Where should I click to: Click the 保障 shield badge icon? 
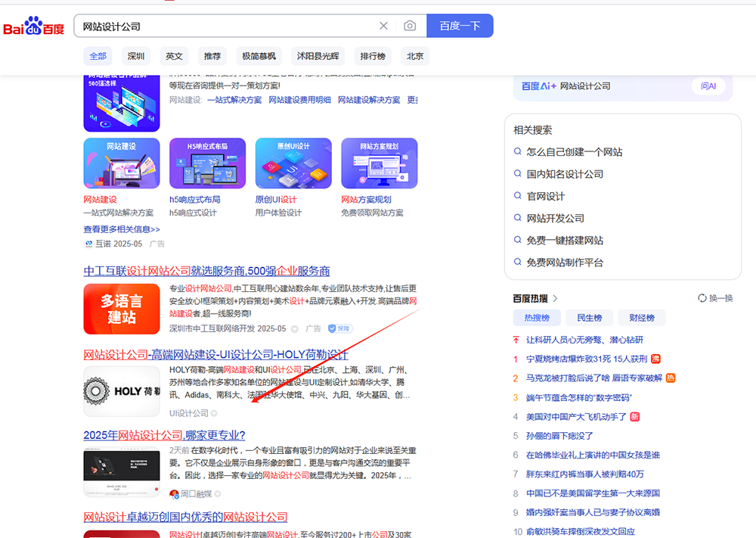point(332,329)
